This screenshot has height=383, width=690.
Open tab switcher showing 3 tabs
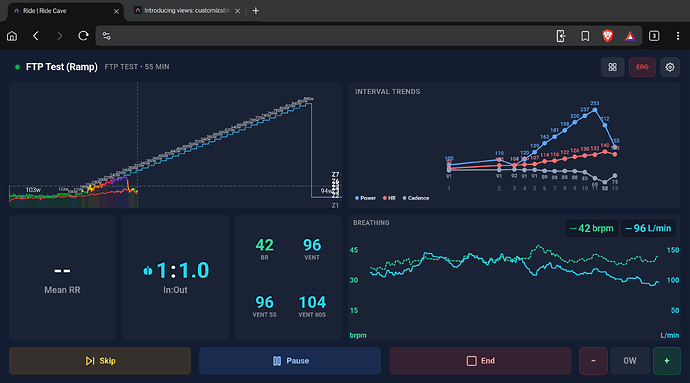(x=654, y=36)
